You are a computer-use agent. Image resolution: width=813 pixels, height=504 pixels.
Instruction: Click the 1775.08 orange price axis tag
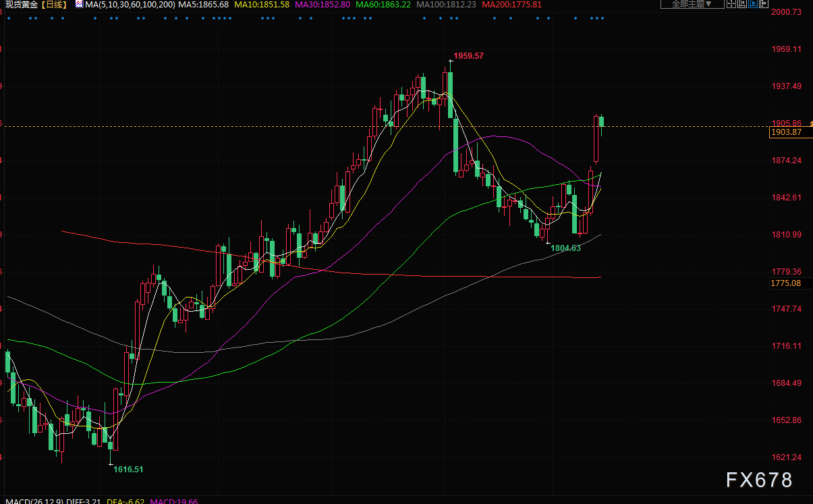coord(785,283)
